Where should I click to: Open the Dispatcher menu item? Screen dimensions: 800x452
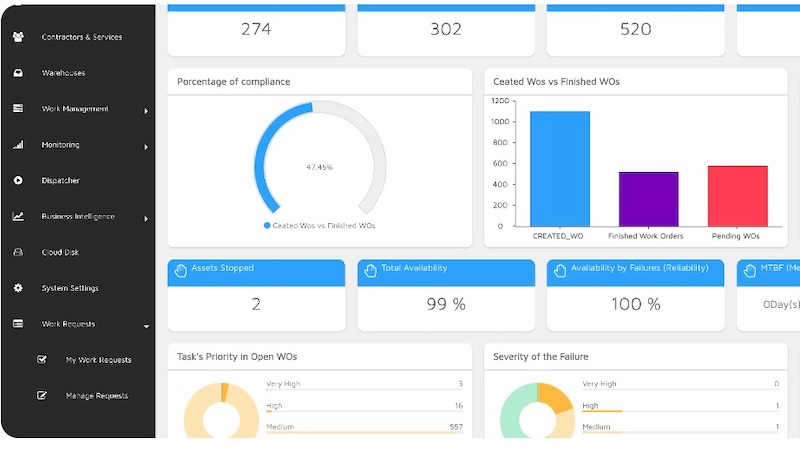60,181
